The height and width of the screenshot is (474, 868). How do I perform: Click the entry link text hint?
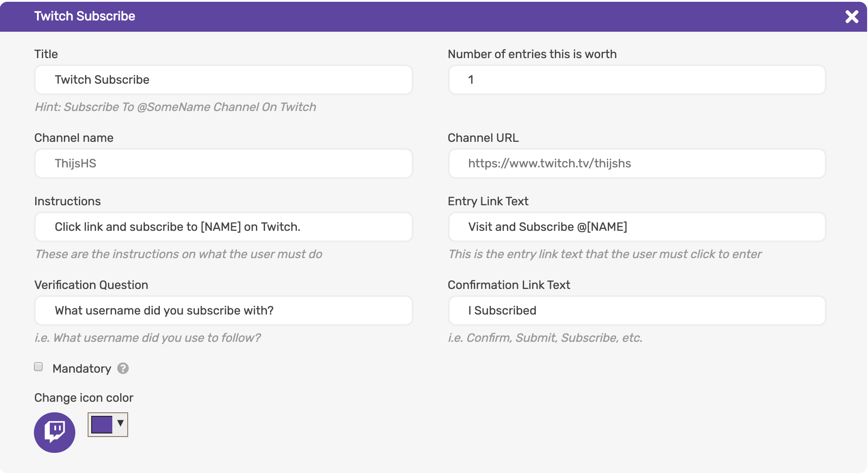point(604,254)
